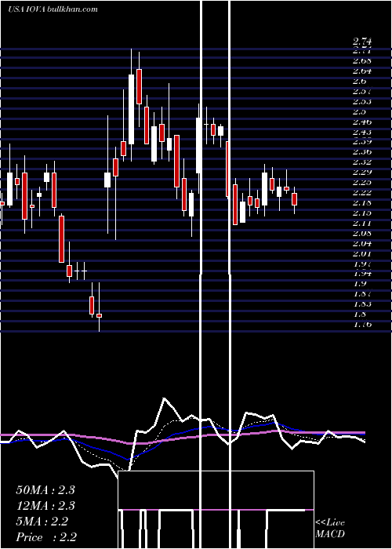Click the 2.25 price level label
The image size is (392, 549).
[362, 183]
